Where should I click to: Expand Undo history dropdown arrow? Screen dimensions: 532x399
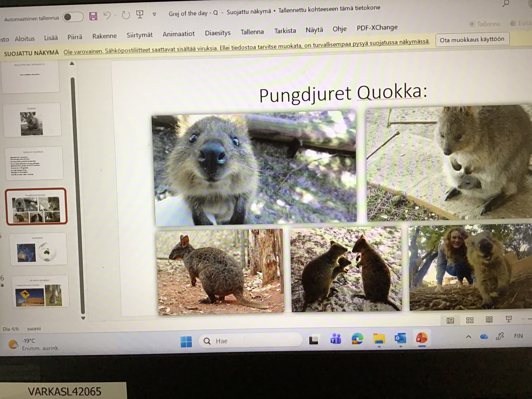pyautogui.click(x=115, y=15)
